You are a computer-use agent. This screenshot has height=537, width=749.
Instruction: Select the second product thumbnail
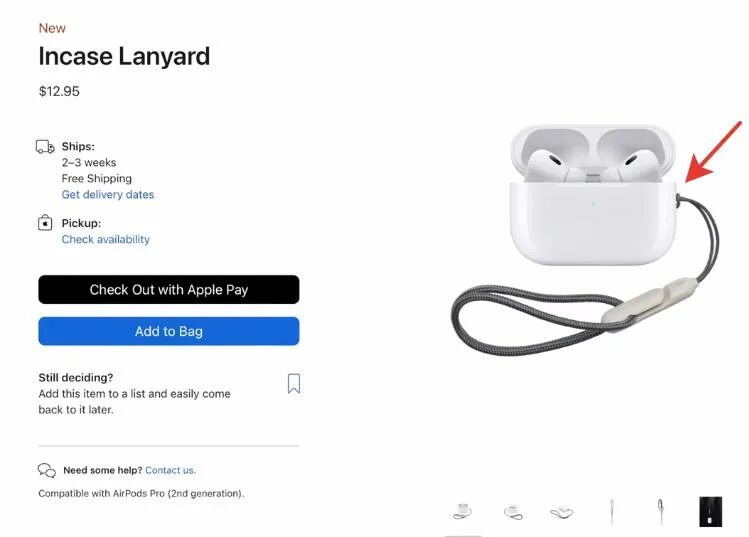click(513, 512)
